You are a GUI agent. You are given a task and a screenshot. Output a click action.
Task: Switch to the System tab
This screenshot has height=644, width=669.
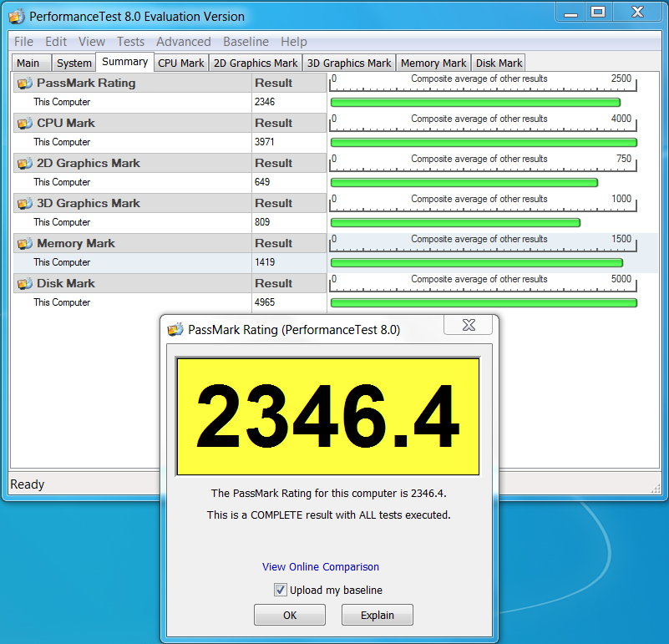tap(73, 63)
